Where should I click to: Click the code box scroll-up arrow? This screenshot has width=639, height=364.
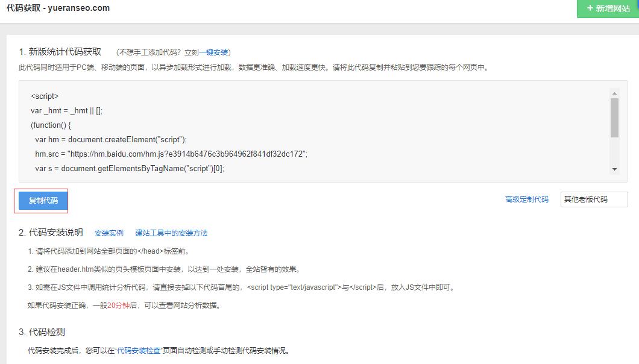pos(614,94)
